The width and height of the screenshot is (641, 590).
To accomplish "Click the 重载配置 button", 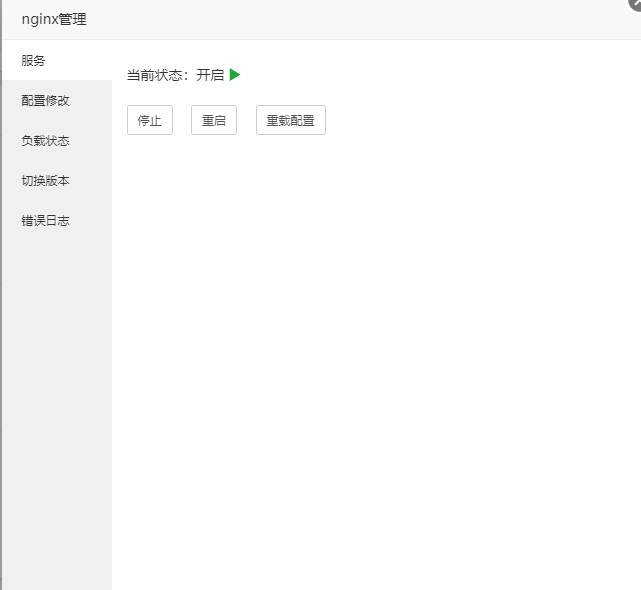I will (x=291, y=120).
